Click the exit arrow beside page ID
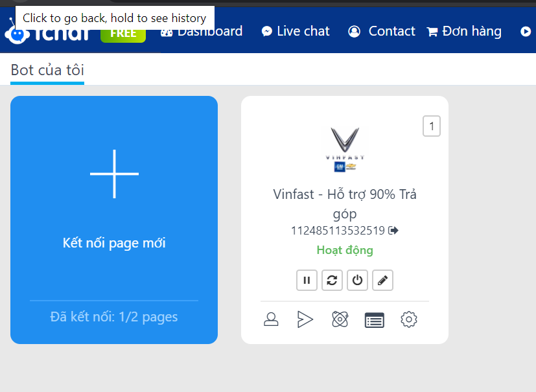 (x=393, y=231)
